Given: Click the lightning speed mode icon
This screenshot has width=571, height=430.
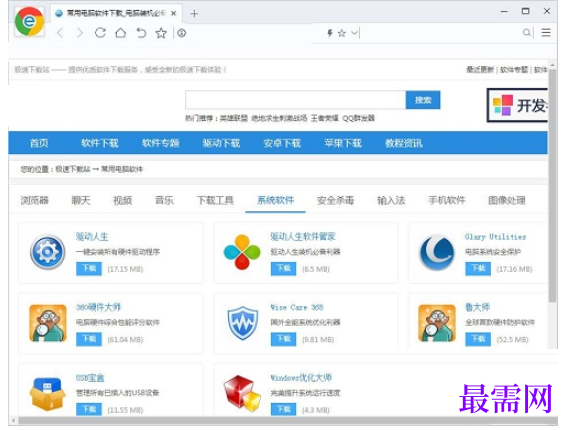Looking at the screenshot, I should pyautogui.click(x=330, y=33).
